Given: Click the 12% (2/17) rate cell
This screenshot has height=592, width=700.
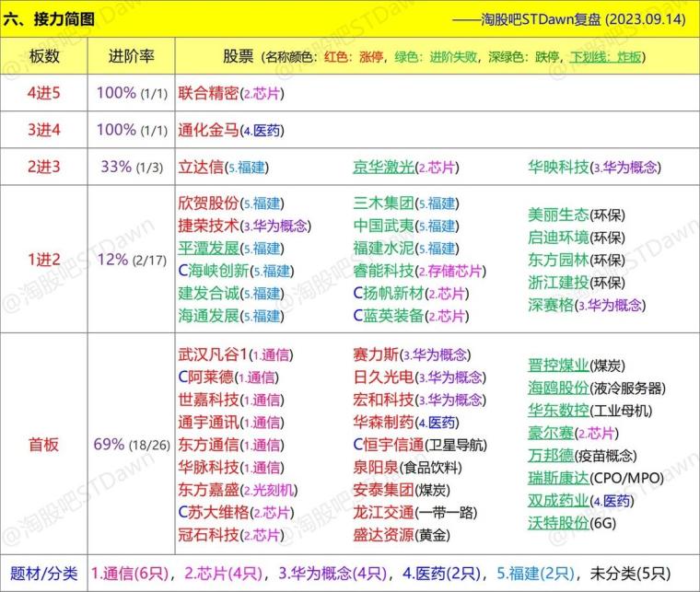Looking at the screenshot, I should pos(132,260).
